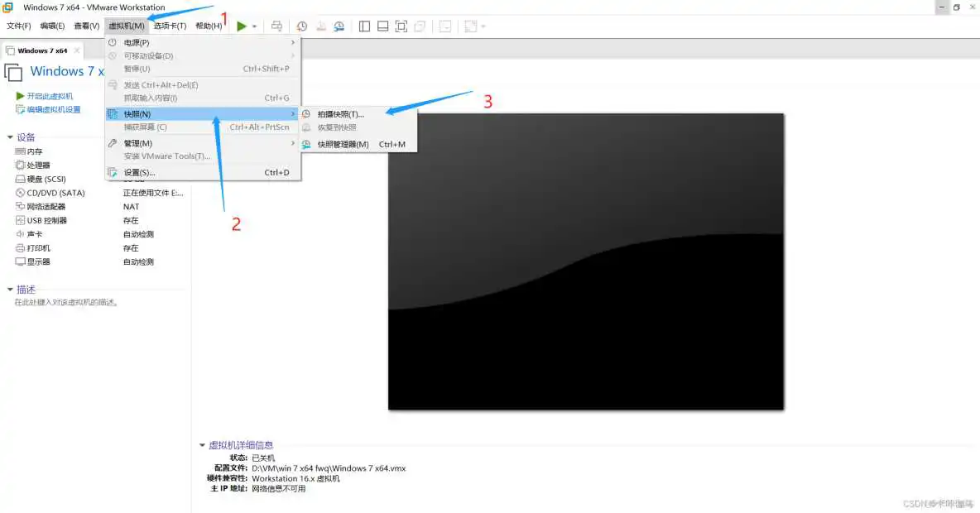980x513 pixels.
Task: Toggle the console view panel icon
Action: coord(382,26)
